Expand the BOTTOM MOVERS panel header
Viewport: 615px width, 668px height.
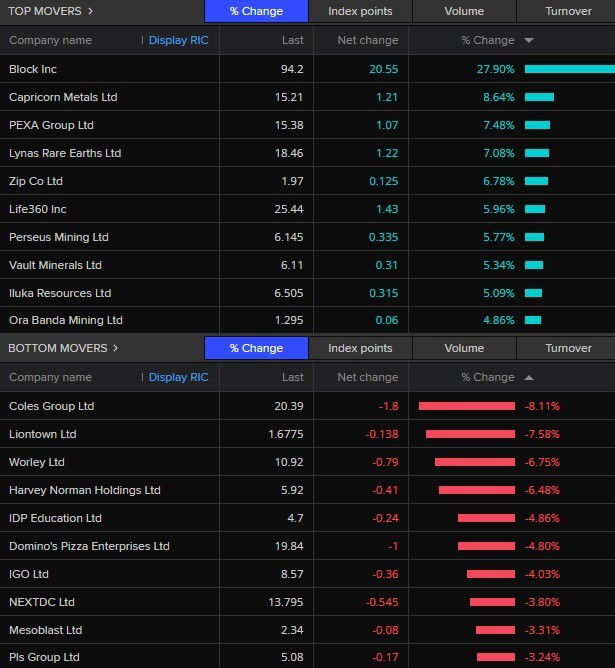(63, 348)
